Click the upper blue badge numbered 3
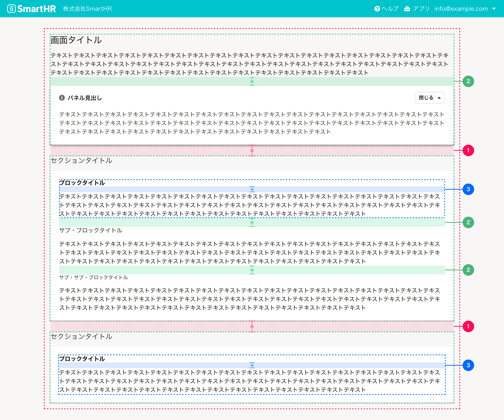 click(x=468, y=189)
